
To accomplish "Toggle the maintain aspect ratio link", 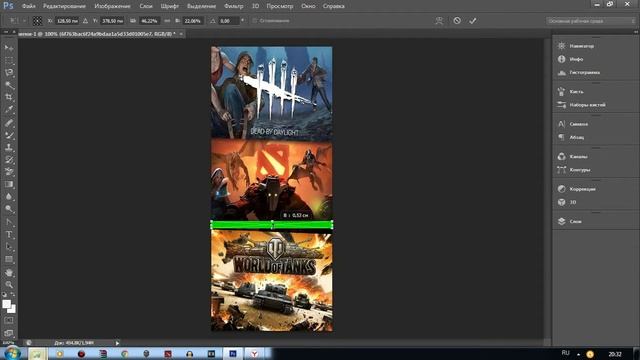I will (x=167, y=20).
